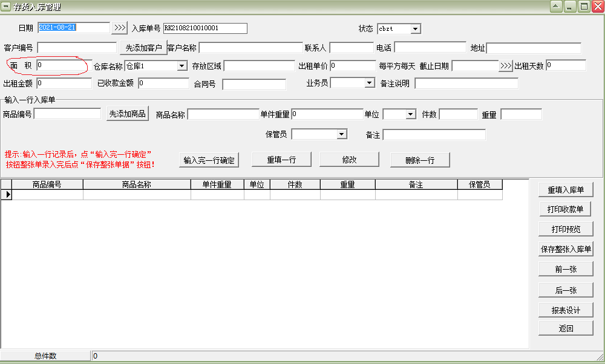Click the 备注说明 input field

pos(466,83)
